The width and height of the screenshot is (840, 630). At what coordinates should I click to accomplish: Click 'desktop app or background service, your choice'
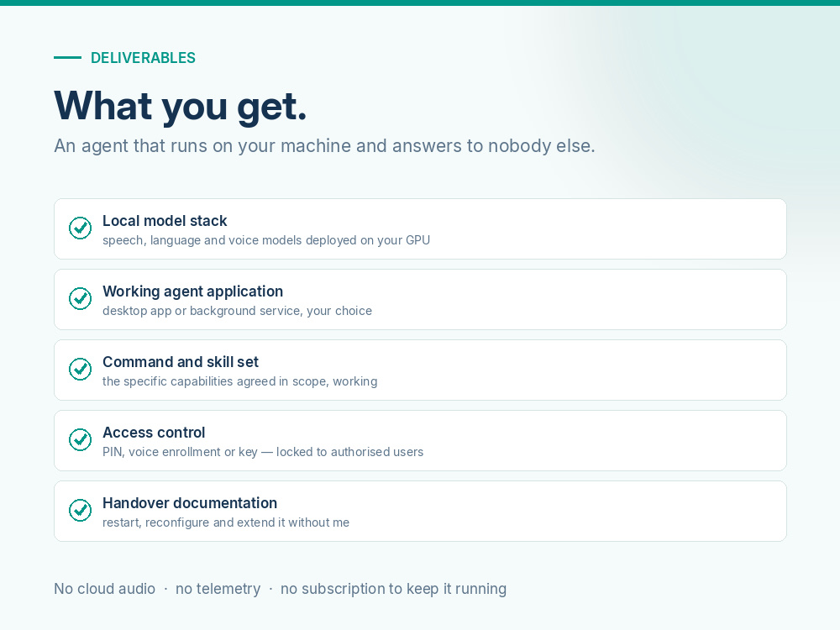coord(238,312)
